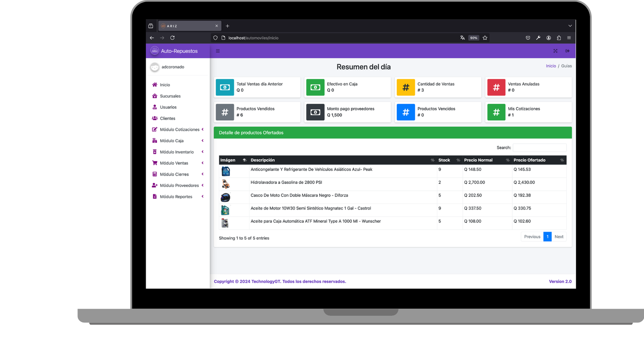Sort table by Descripción column header

click(343, 160)
